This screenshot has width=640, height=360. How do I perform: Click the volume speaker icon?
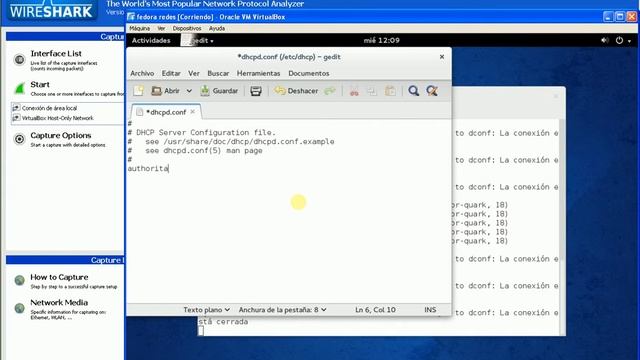coord(605,40)
